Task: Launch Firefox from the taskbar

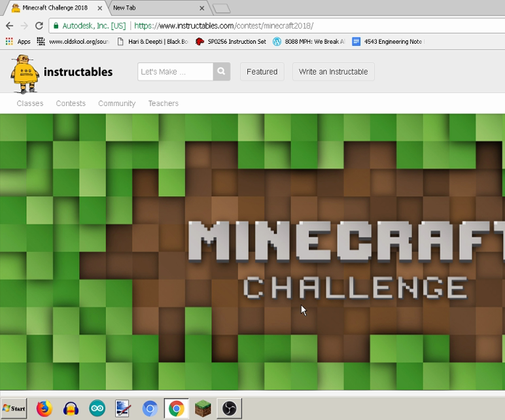Action: pos(44,409)
